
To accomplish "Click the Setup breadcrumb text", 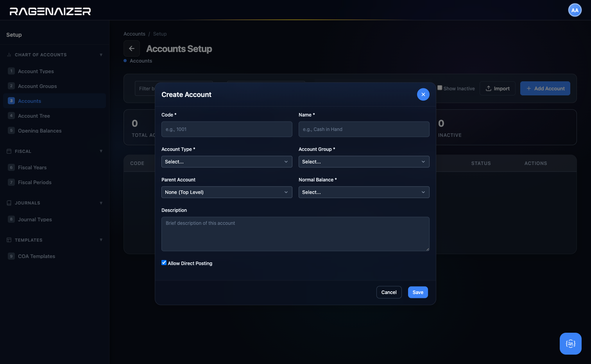I will tap(160, 34).
